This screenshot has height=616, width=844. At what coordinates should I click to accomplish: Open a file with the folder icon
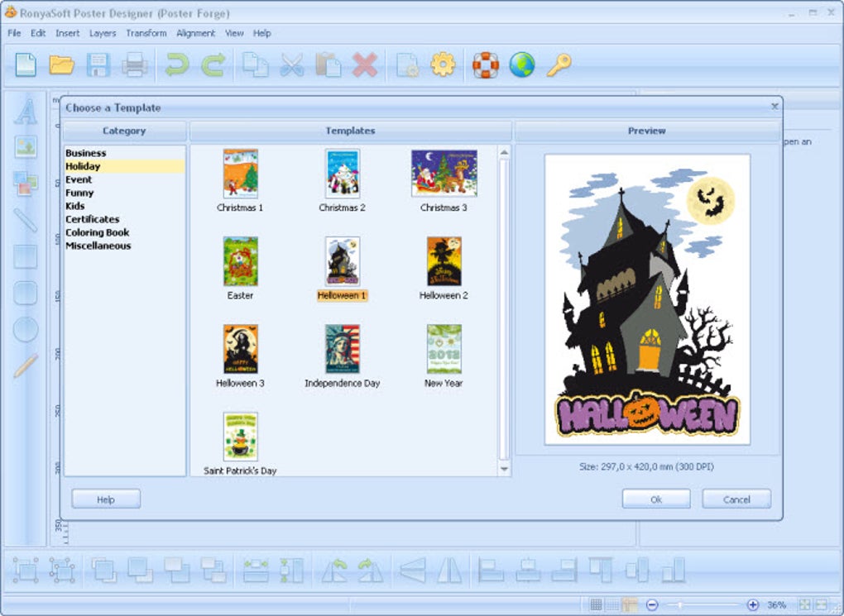[x=62, y=65]
